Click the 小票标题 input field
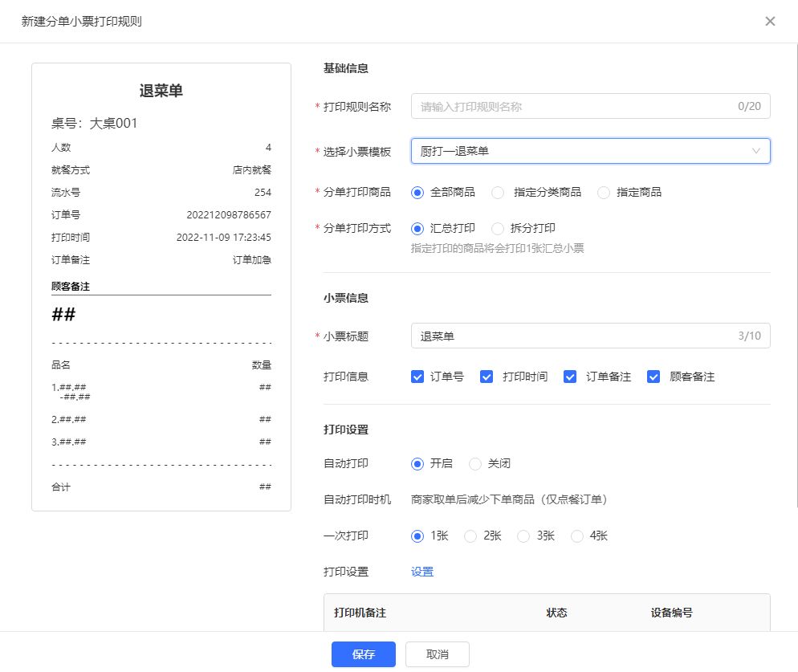 tap(590, 336)
